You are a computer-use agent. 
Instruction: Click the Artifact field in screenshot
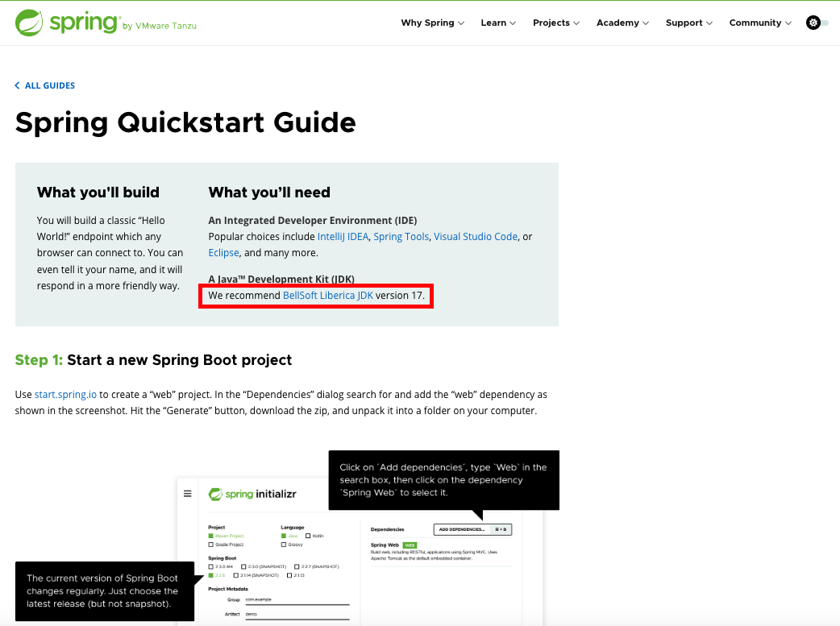(x=297, y=615)
